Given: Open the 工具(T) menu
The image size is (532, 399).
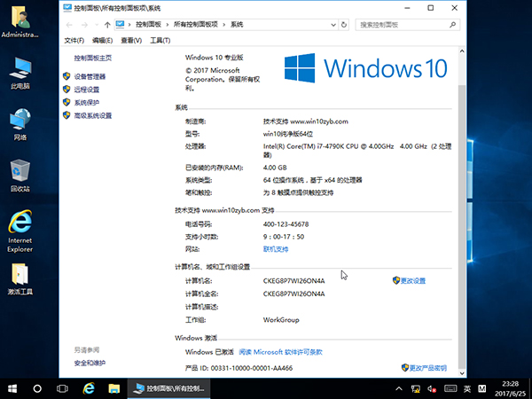Looking at the screenshot, I should point(160,41).
